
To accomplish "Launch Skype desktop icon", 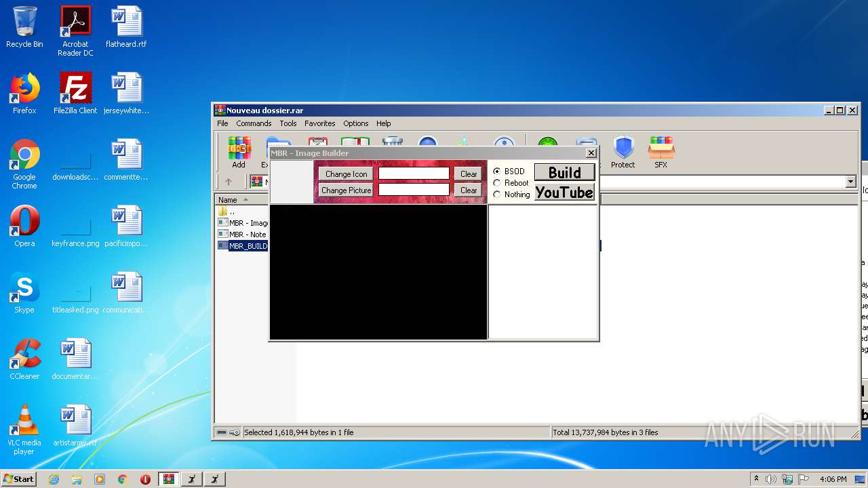I will [x=24, y=293].
